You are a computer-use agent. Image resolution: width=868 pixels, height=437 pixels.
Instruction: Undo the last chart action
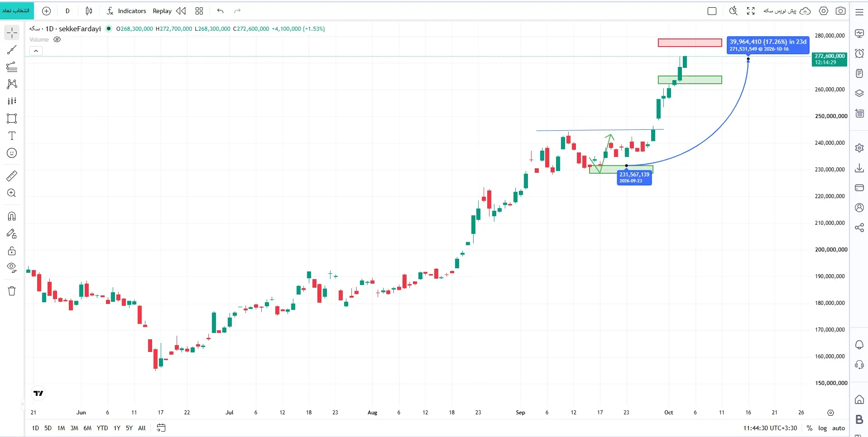(x=221, y=11)
